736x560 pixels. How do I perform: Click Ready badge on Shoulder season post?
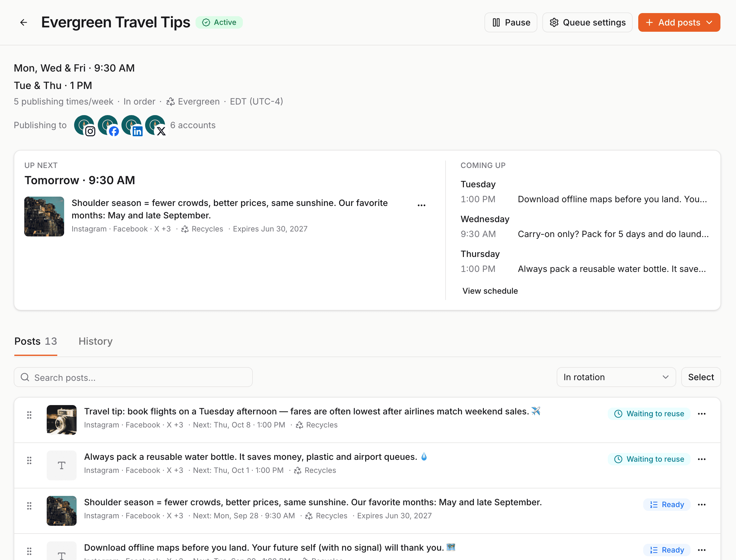[667, 505]
